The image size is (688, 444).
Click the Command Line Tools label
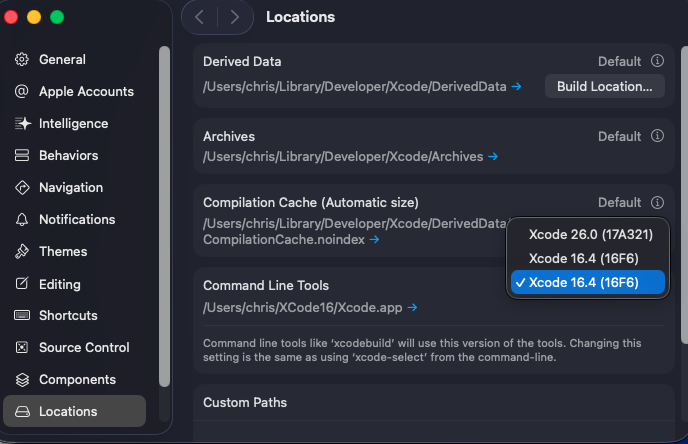click(x=266, y=286)
